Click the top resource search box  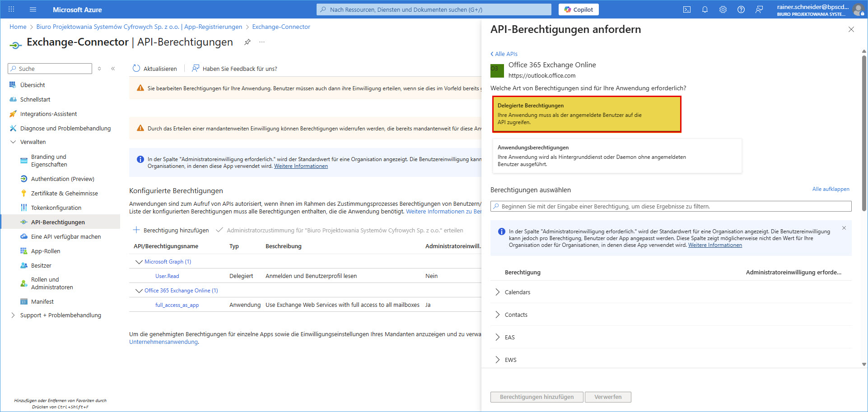[x=434, y=9]
